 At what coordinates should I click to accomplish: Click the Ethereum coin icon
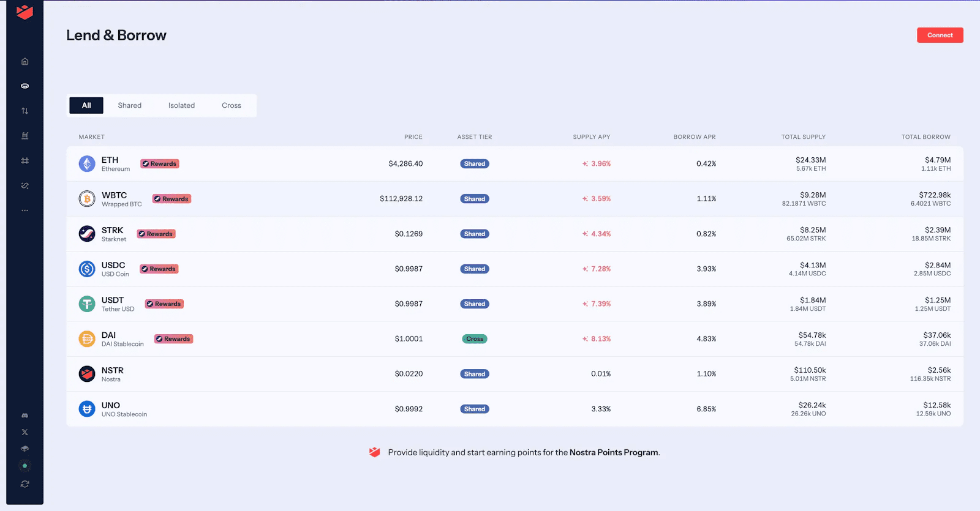coord(87,163)
